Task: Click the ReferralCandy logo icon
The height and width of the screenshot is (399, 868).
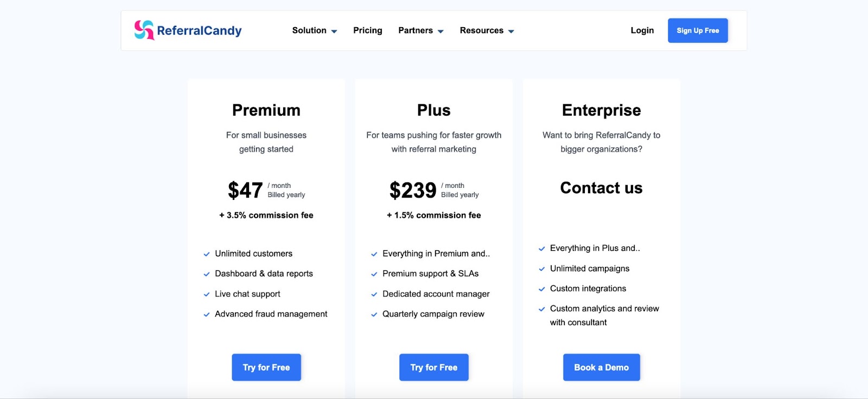Action: 142,30
